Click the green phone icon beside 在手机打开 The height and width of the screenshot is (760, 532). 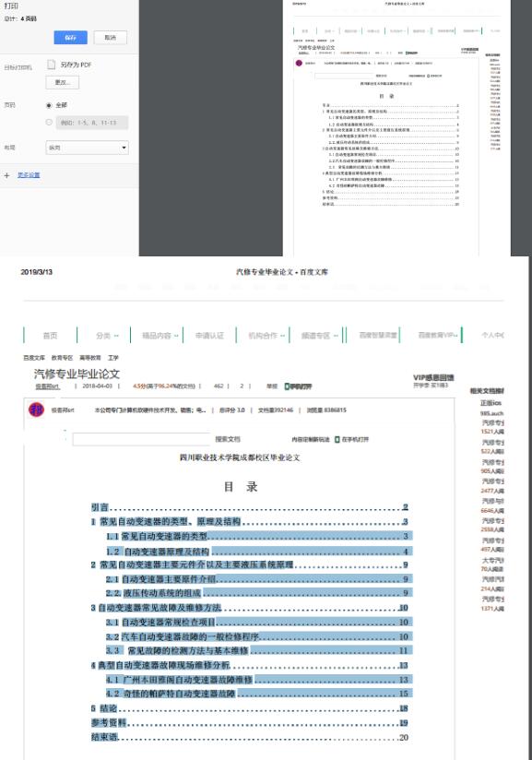(337, 440)
